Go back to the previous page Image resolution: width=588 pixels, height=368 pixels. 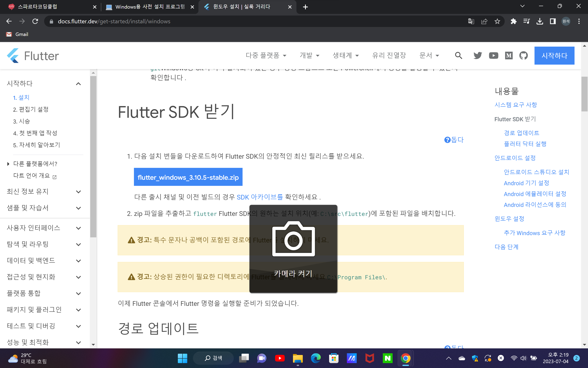point(9,21)
